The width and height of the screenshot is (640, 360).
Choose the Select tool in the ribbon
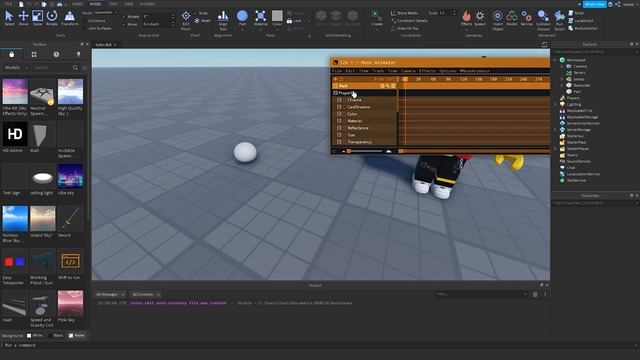[x=9, y=18]
